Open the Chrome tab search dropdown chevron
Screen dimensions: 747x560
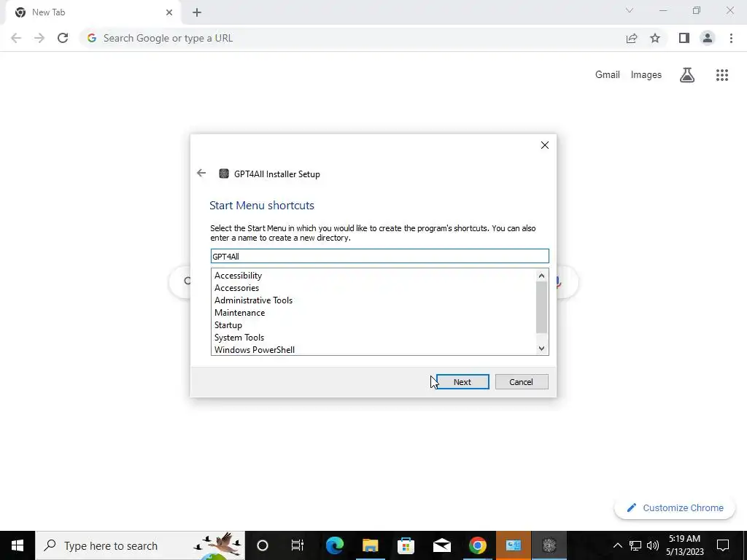pos(630,10)
